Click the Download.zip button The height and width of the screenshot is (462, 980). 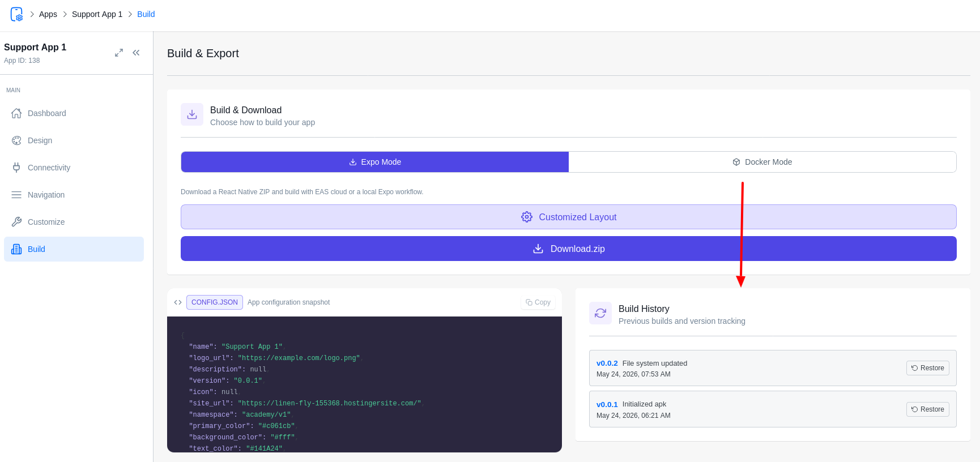click(569, 249)
